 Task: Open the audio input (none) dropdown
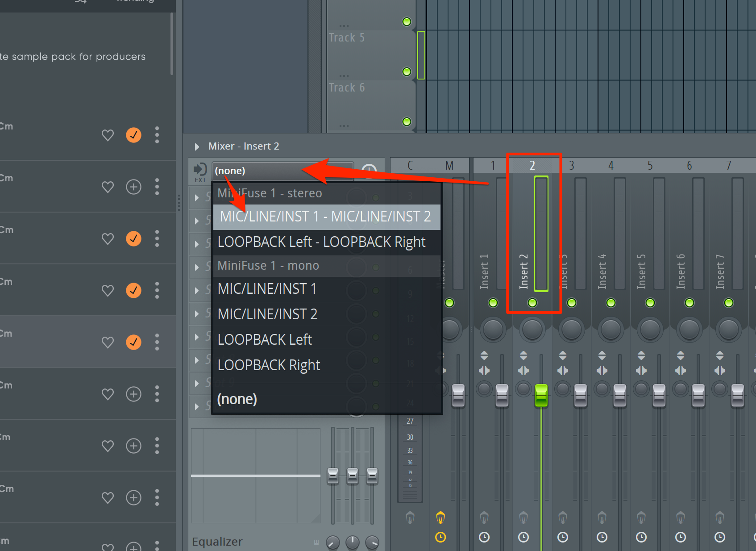click(283, 171)
